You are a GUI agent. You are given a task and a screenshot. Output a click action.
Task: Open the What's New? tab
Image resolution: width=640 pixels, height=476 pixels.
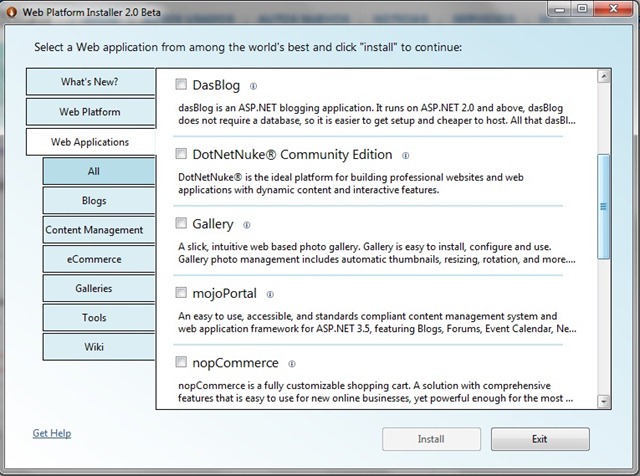[90, 82]
